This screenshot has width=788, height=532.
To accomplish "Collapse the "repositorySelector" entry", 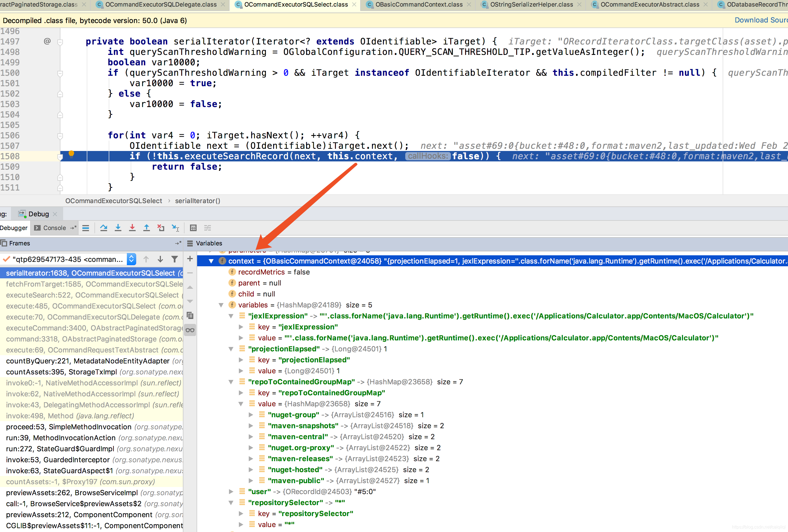I will tap(231, 503).
